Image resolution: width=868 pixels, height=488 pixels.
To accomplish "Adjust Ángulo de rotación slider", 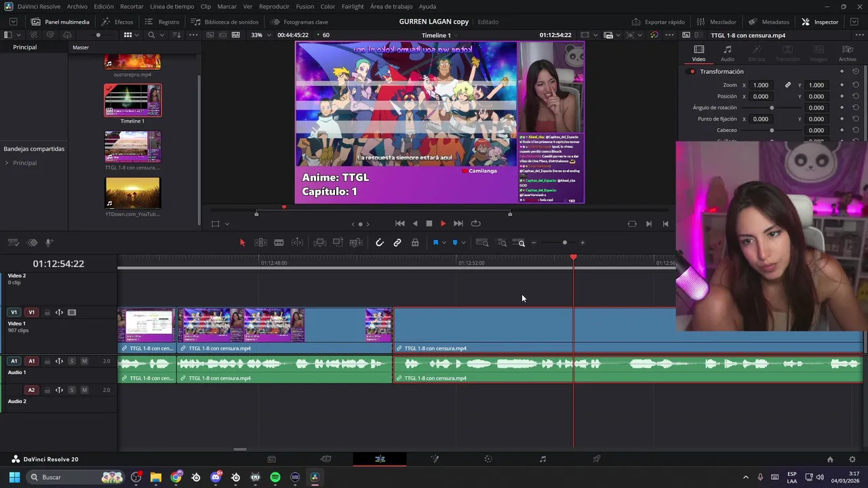I will (x=772, y=108).
